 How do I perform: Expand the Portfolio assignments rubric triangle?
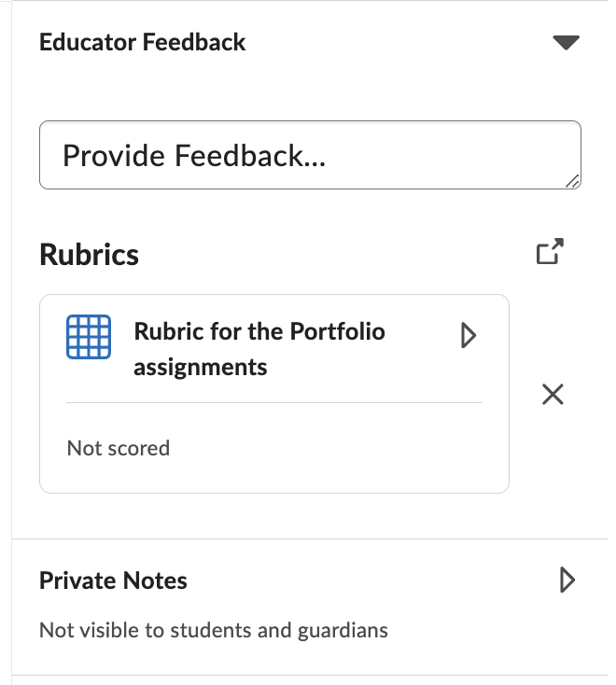point(469,336)
